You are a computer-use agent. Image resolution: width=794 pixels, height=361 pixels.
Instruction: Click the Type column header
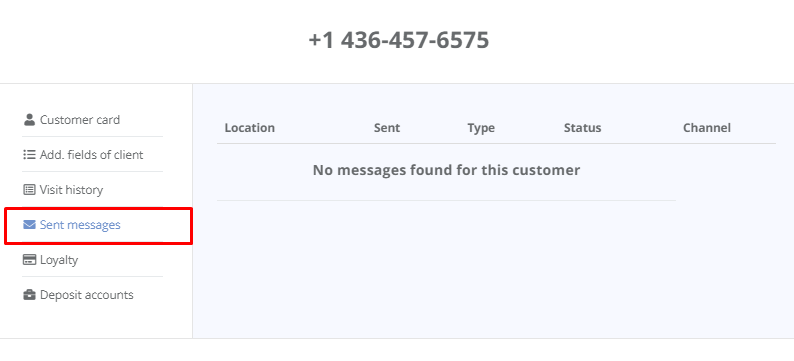(x=481, y=129)
